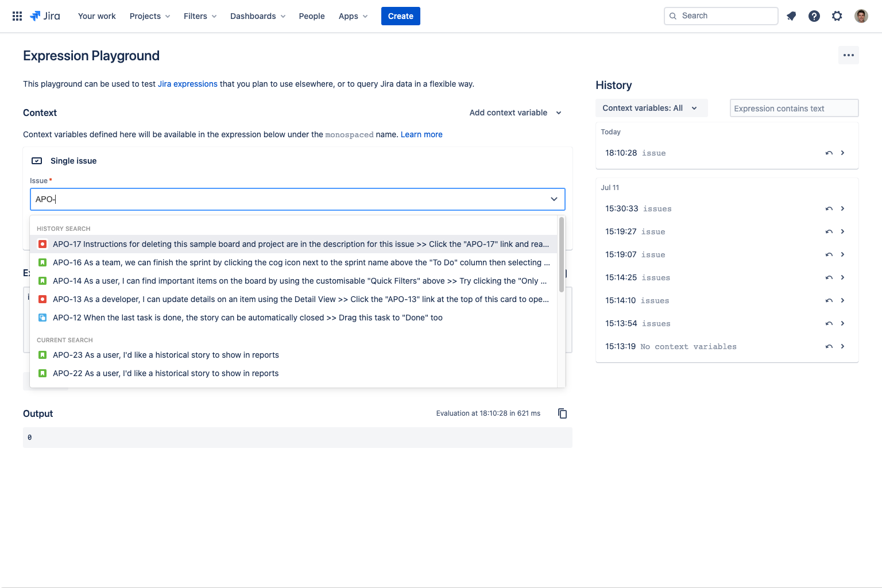882x588 pixels.
Task: Expand the 18:10:28 history entry chevron
Action: (842, 153)
